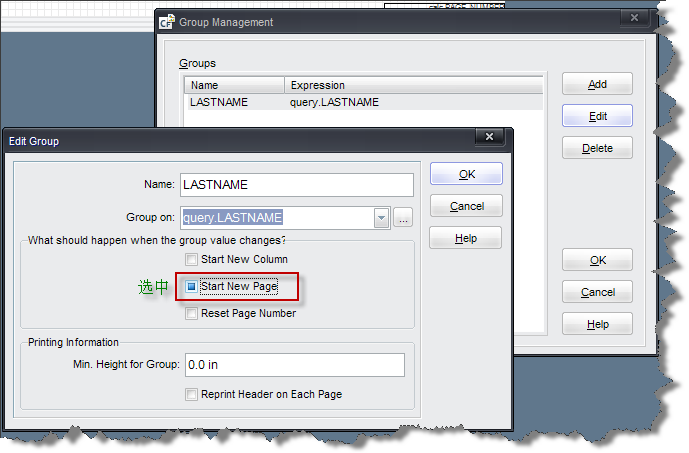This screenshot has height=453, width=689.
Task: Click Help in Group Management window
Action: point(597,324)
